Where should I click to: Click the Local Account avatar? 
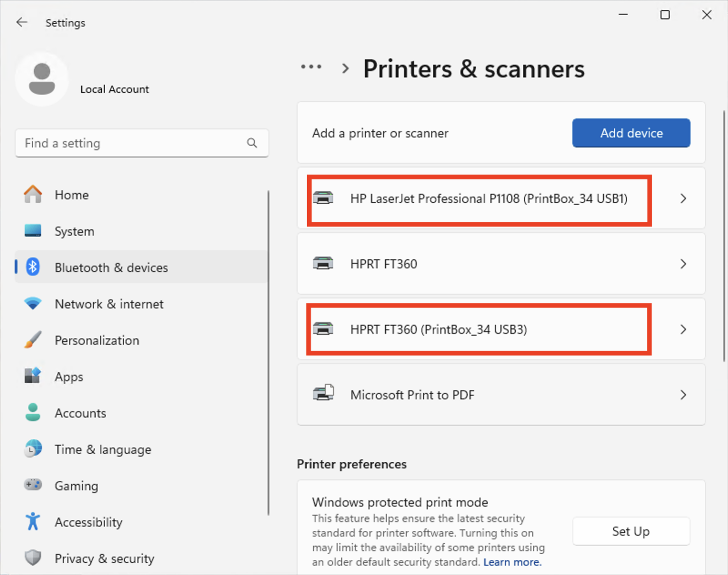click(42, 79)
